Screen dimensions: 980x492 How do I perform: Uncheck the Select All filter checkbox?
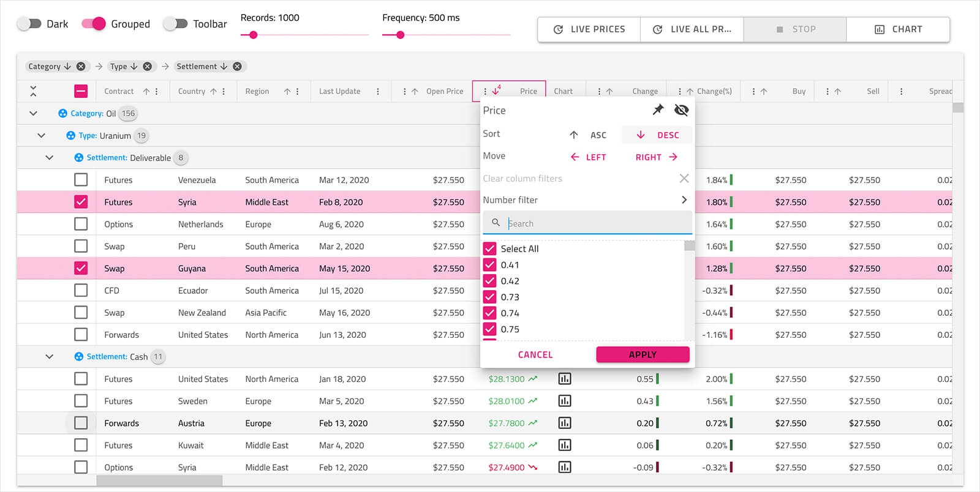click(489, 248)
